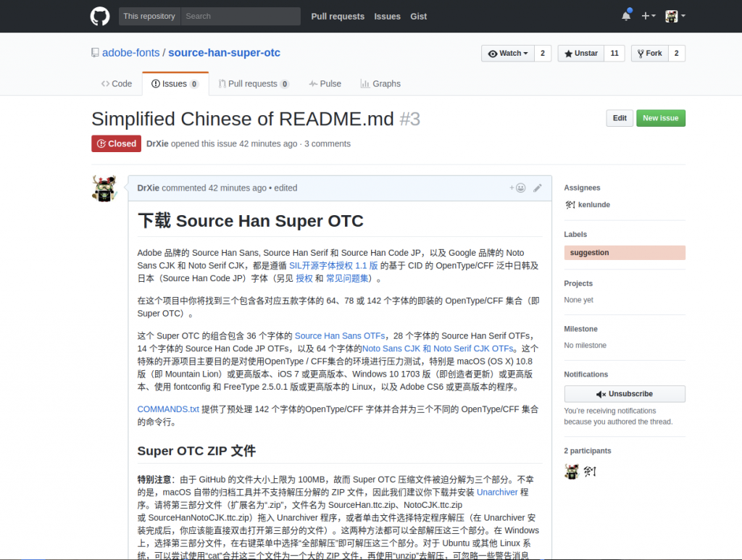Expand the Watch dropdown
Screen dimensions: 742x560
pos(508,54)
